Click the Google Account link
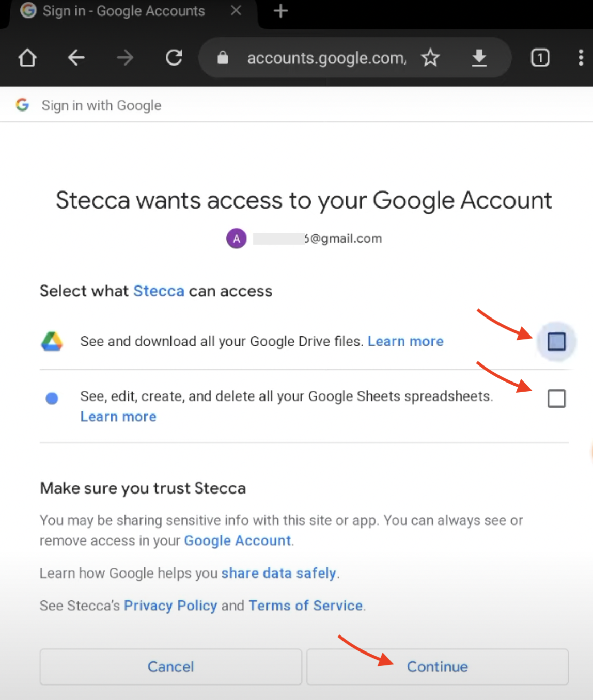 (x=238, y=540)
